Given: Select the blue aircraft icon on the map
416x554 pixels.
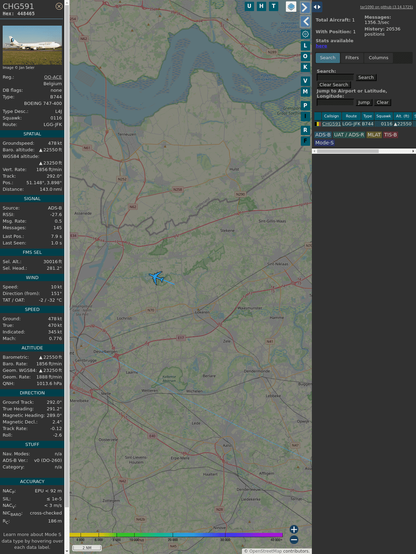Looking at the screenshot, I should 156,277.
